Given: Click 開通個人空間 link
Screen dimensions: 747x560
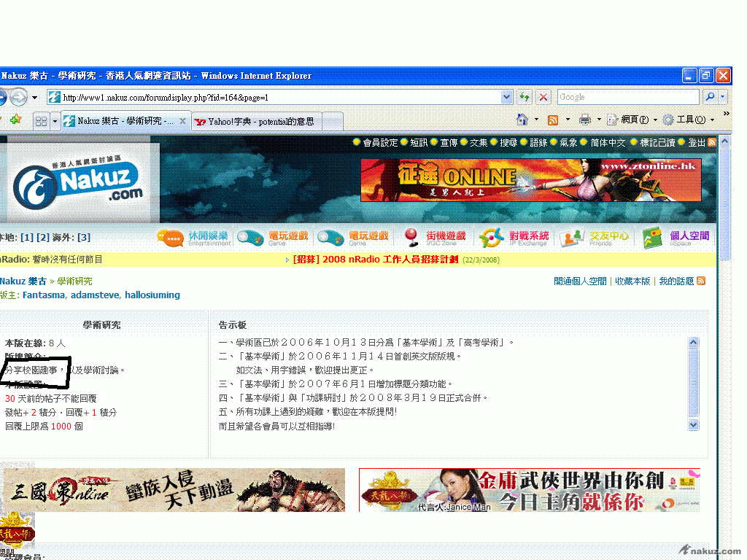Looking at the screenshot, I should click(580, 281).
